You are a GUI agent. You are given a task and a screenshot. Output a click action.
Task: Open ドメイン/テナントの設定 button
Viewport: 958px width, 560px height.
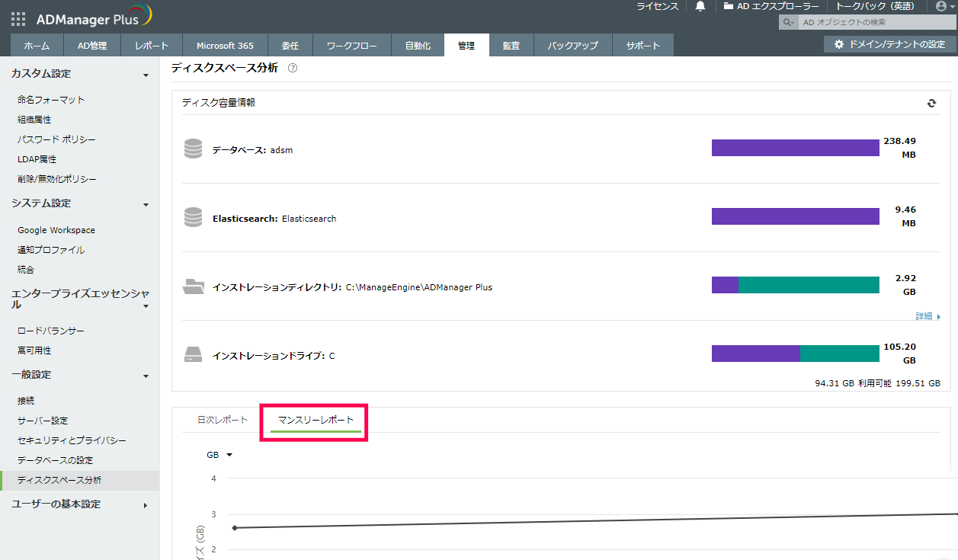[890, 44]
